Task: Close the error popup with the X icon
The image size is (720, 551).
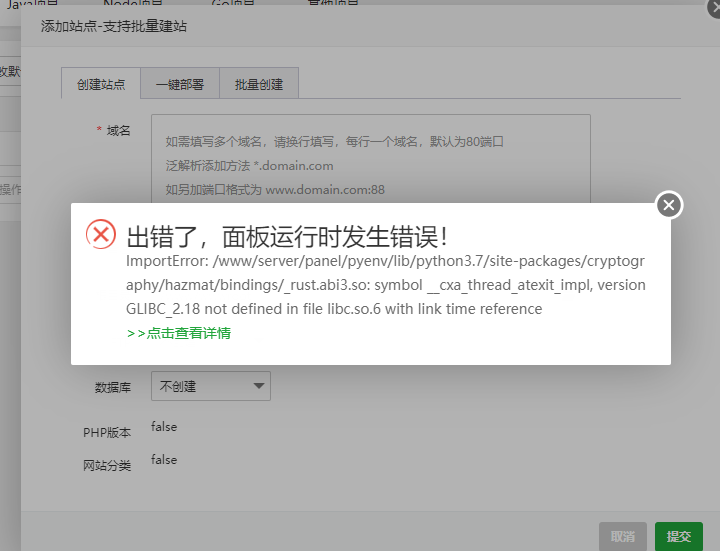Action: pos(669,205)
